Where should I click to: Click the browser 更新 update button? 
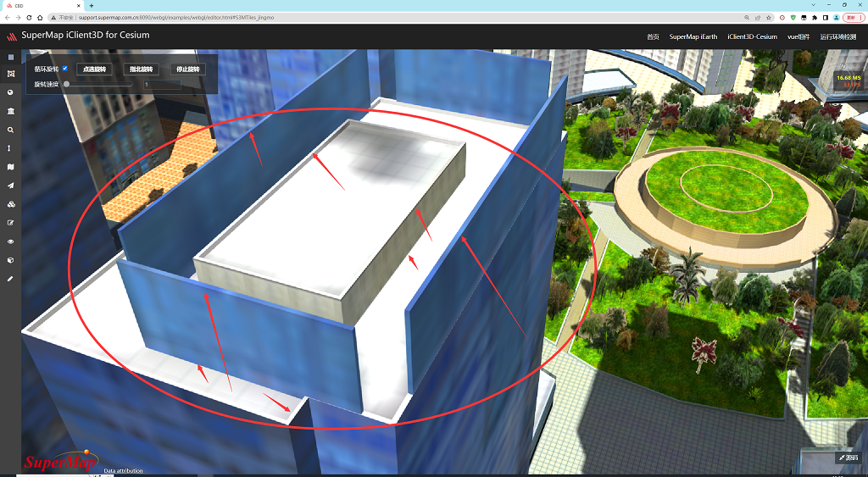click(x=852, y=18)
